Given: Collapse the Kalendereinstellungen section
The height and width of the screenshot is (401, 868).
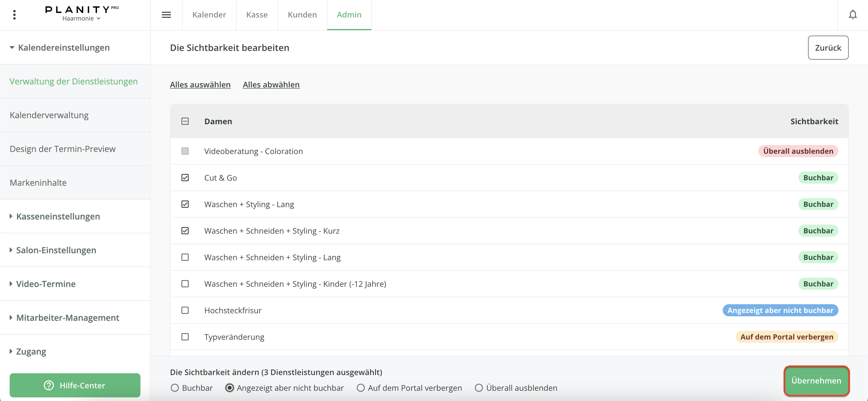Looking at the screenshot, I should pyautogui.click(x=64, y=48).
